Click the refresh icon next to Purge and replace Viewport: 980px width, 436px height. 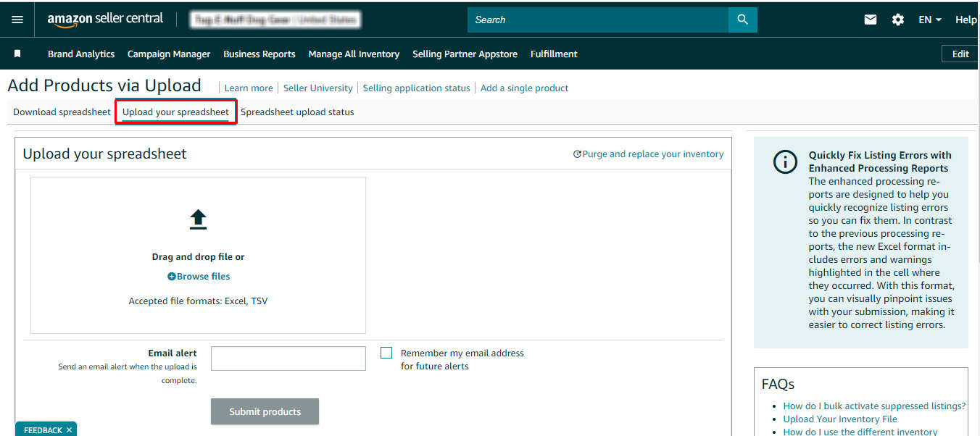[x=578, y=154]
